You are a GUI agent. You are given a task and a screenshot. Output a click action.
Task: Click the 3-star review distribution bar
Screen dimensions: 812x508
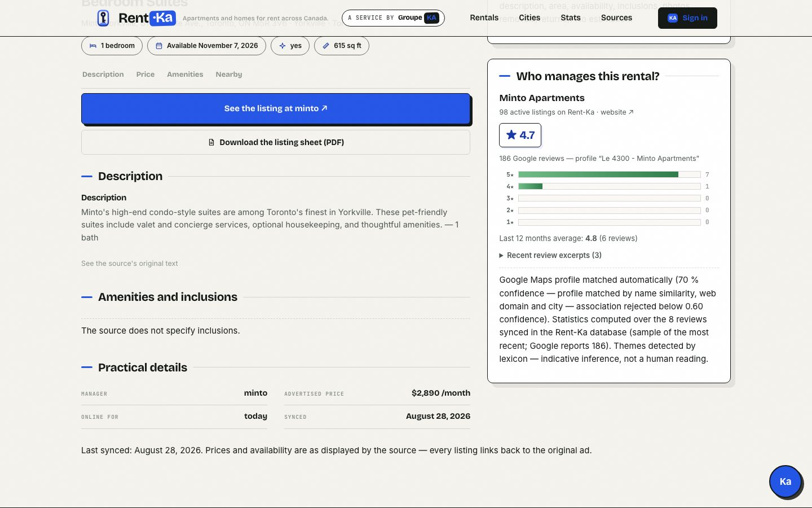click(x=609, y=198)
